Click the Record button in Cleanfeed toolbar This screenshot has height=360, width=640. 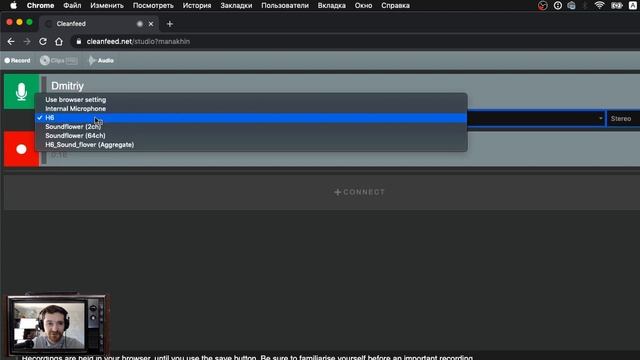[17, 60]
